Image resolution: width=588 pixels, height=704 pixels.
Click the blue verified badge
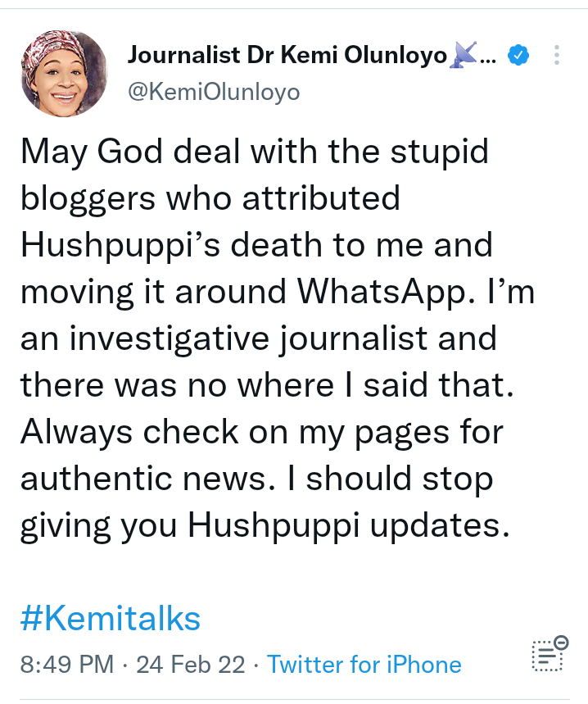coord(518,56)
